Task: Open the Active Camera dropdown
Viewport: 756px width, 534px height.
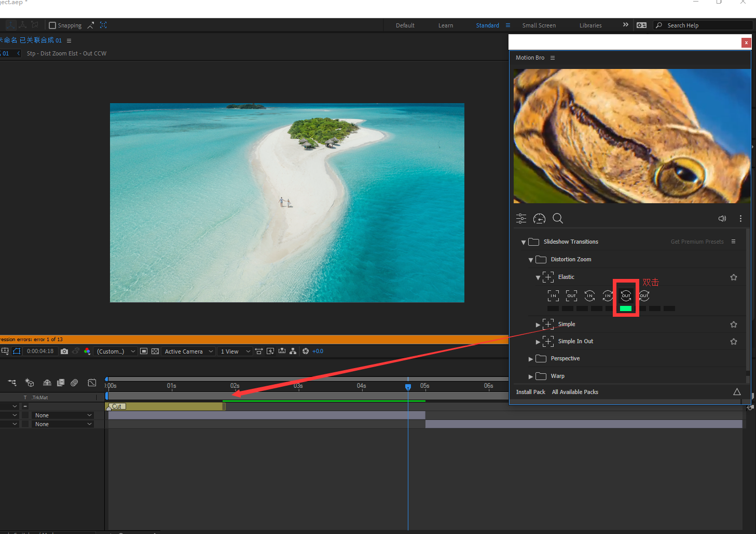Action: (189, 352)
